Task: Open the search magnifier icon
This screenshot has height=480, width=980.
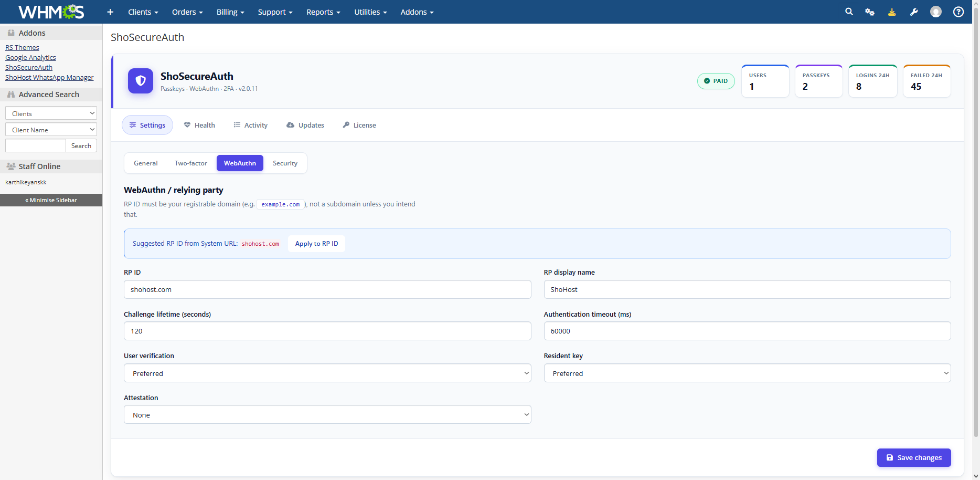Action: [x=849, y=12]
